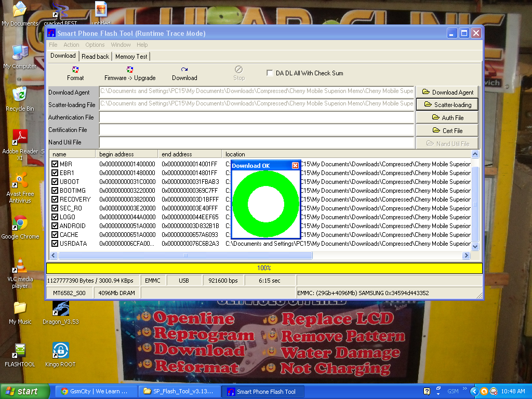Click the Avast orange tray icon
The width and height of the screenshot is (532, 399).
(484, 391)
